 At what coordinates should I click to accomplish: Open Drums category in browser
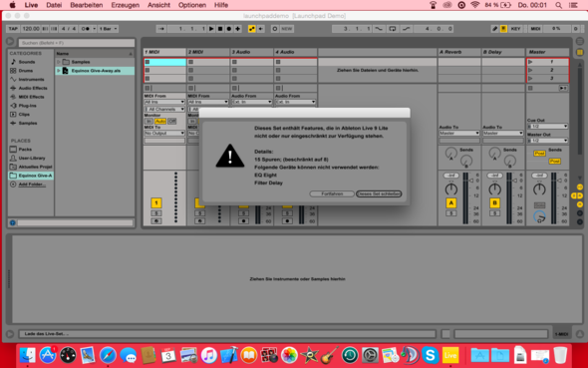(26, 71)
